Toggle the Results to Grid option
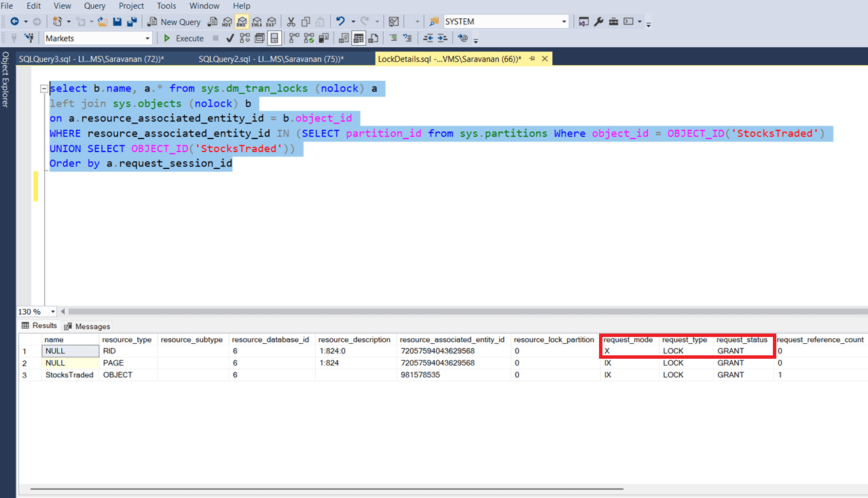This screenshot has width=868, height=498. (x=358, y=38)
